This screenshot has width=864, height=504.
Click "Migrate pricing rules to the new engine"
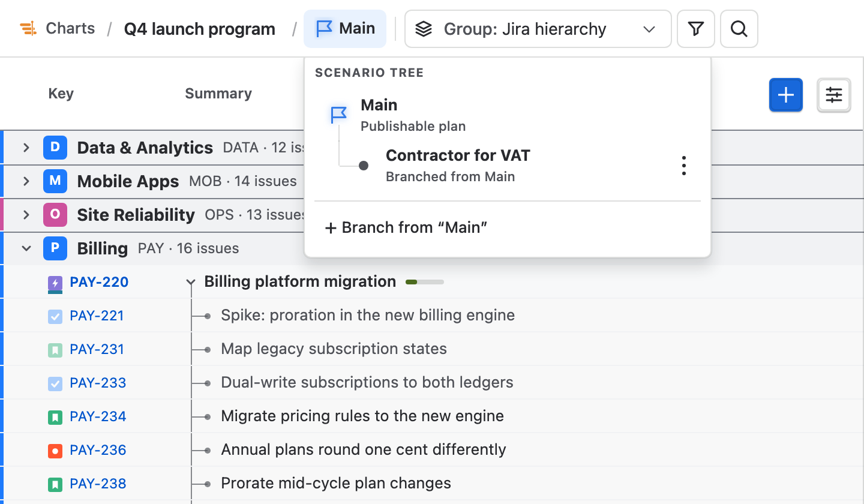(362, 416)
